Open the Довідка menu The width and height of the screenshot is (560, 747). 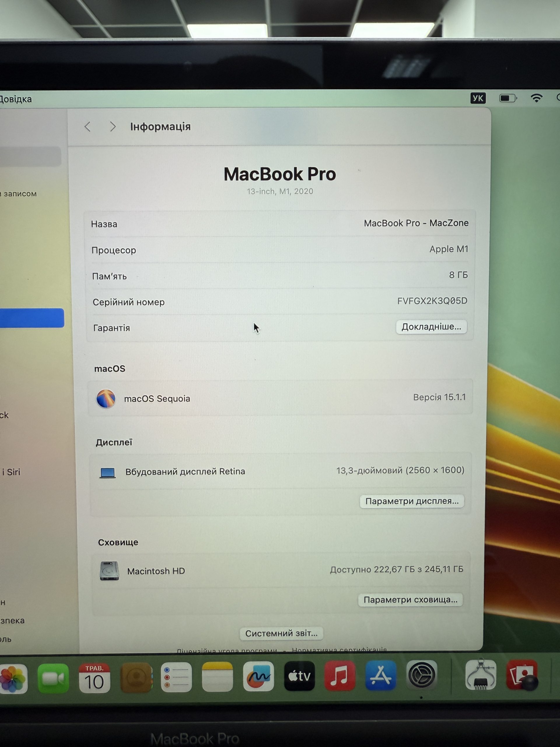pyautogui.click(x=15, y=99)
